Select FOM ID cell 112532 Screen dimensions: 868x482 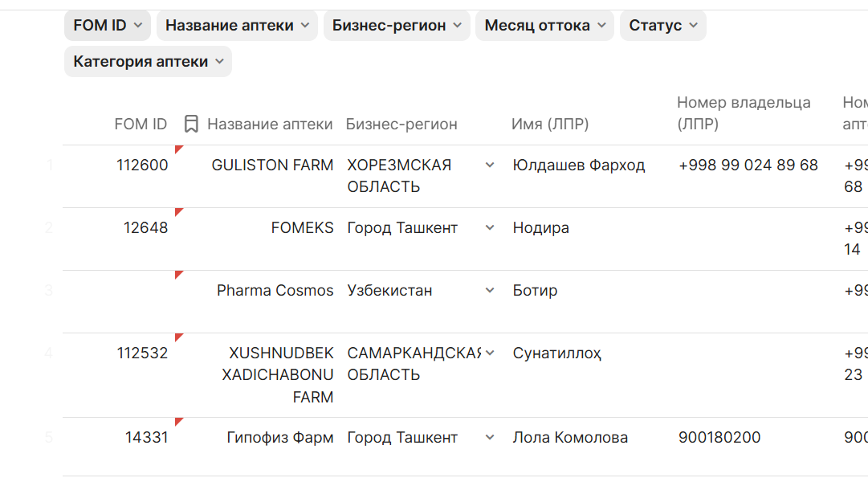[142, 353]
